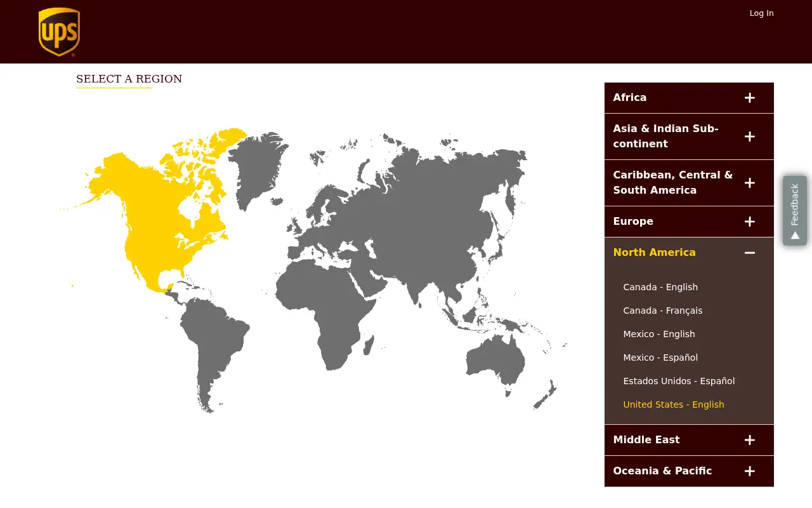Select Canada - English

click(x=660, y=287)
